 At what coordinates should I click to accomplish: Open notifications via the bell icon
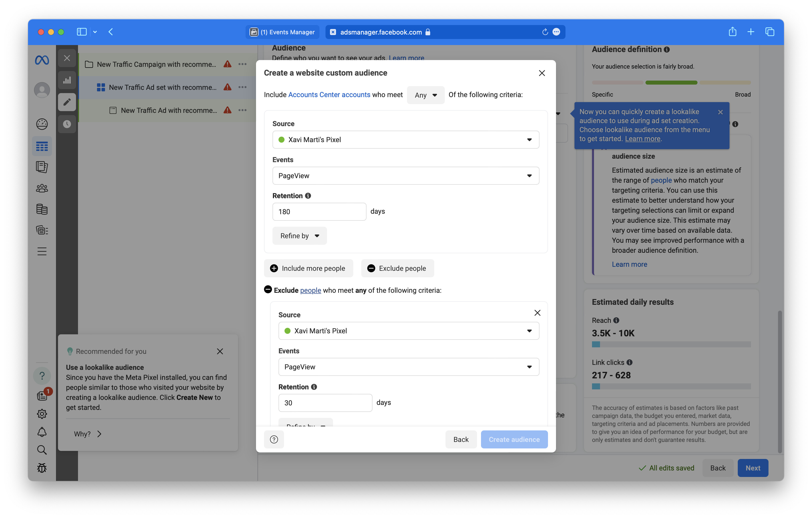(42, 432)
